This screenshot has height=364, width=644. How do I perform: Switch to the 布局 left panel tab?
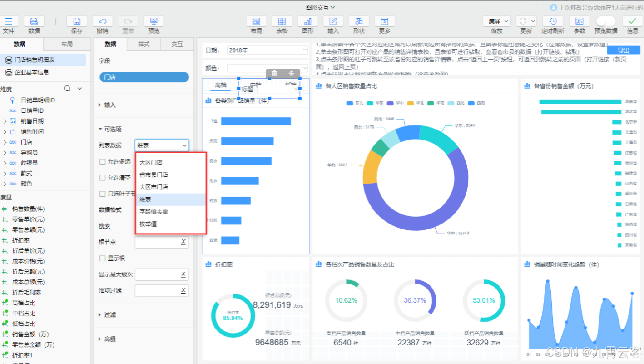pos(66,44)
